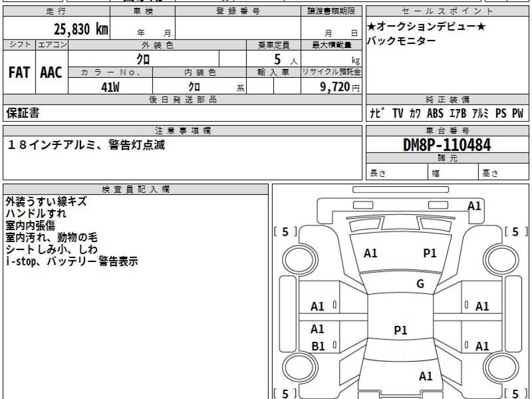The image size is (532, 399).
Task: Click the PW equipment mark
Action: 518,113
